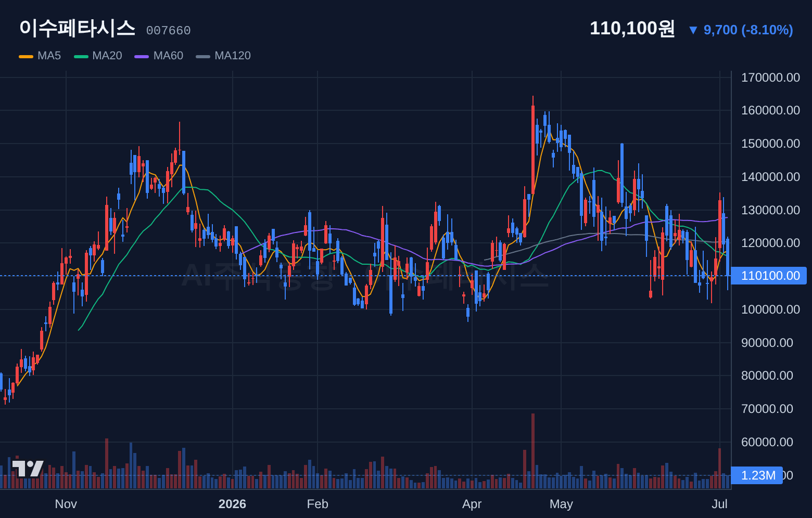This screenshot has height=518, width=812.
Task: Click the gray MA120 line swatch
Action: (203, 56)
